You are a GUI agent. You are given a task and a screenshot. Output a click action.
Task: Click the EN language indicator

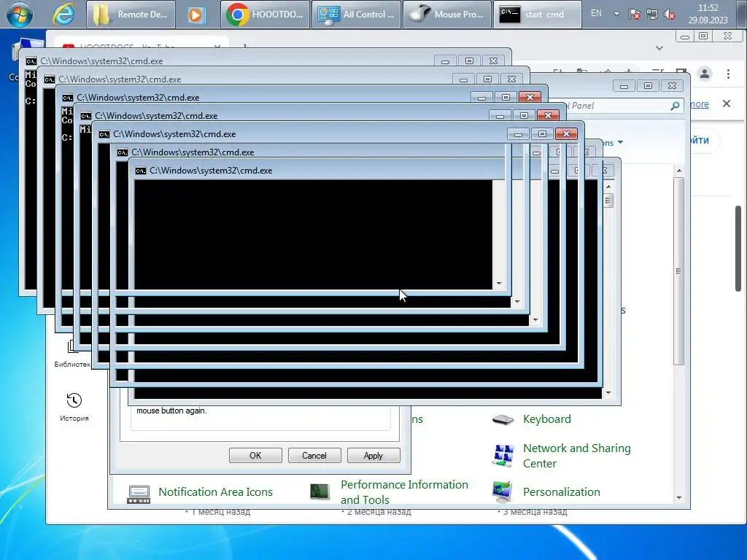pyautogui.click(x=596, y=13)
